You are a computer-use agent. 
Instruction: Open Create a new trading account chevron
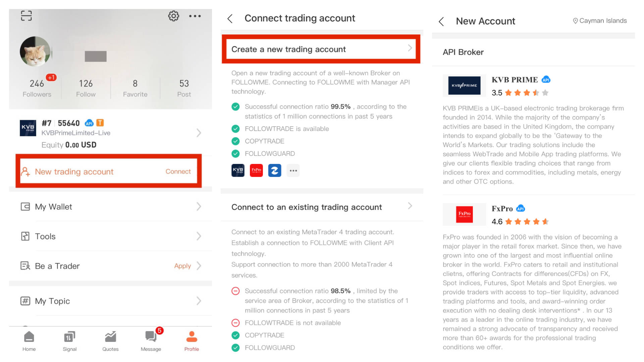click(410, 48)
